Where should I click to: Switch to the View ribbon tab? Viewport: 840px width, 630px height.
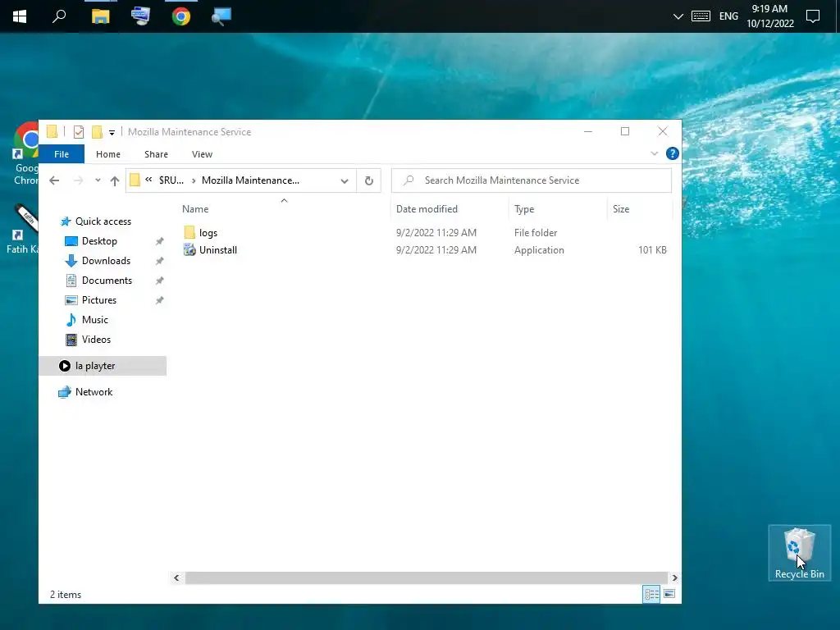pos(202,154)
